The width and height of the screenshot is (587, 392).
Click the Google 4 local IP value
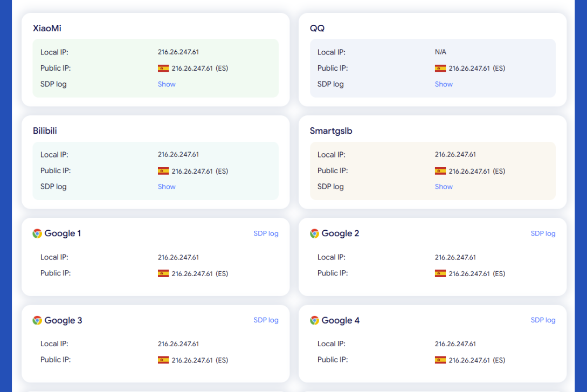(455, 344)
